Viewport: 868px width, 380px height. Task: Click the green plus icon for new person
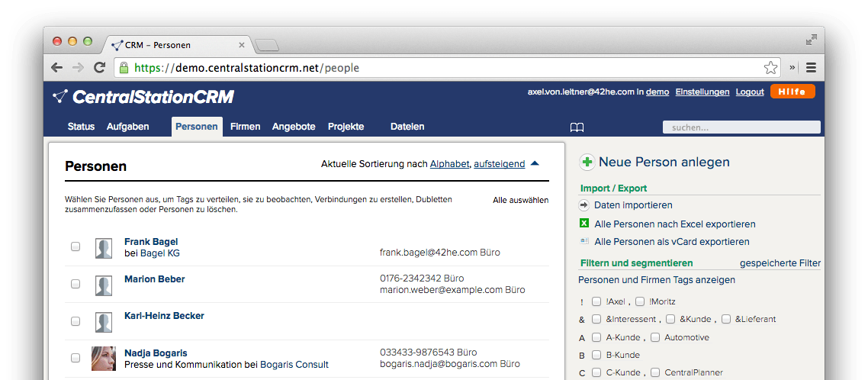click(587, 162)
